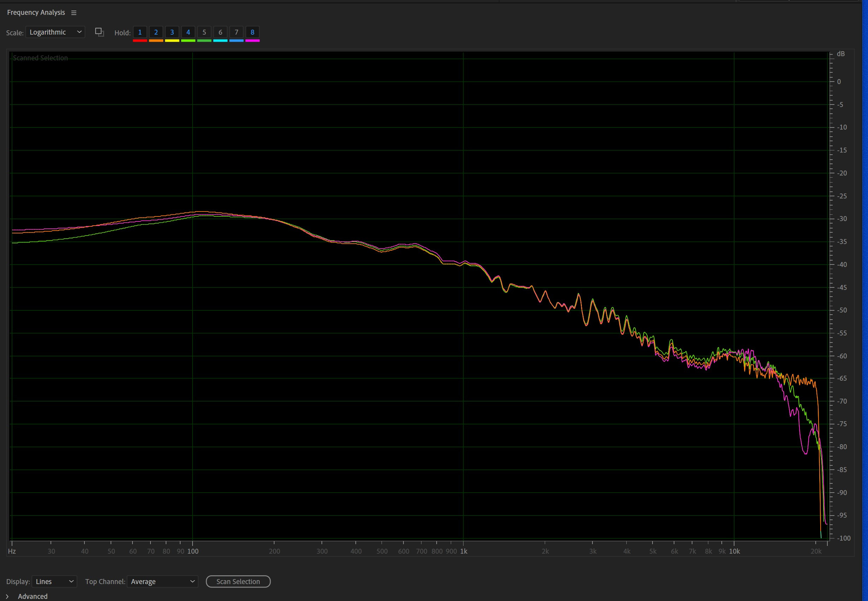
Task: Open the Display Lines dropdown
Action: tap(54, 582)
